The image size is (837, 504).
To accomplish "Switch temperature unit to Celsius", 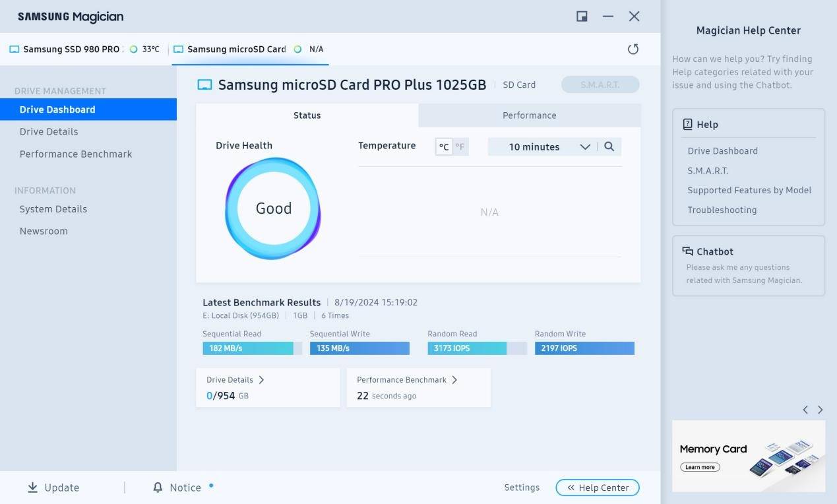I will [444, 146].
